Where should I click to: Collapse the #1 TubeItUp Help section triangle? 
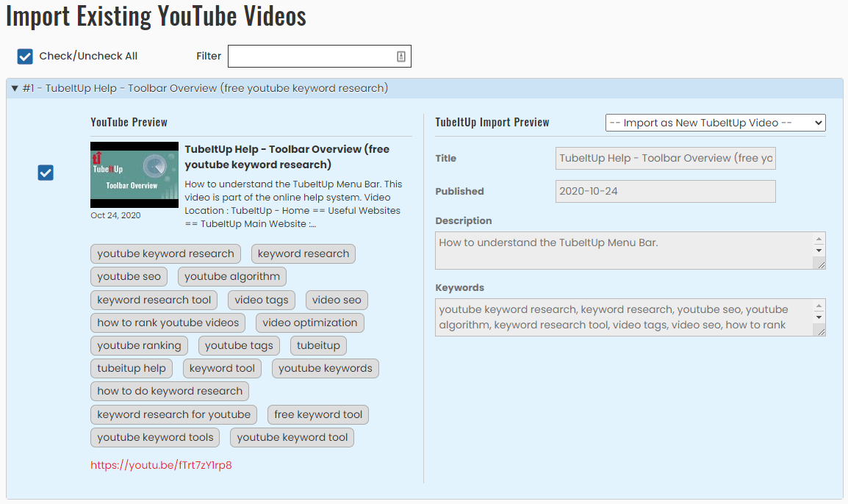[15, 88]
